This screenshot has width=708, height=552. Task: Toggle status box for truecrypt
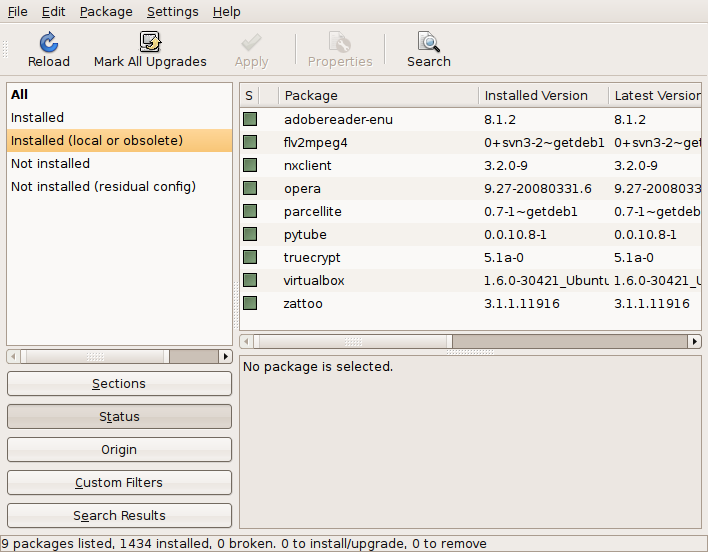[x=250, y=257]
